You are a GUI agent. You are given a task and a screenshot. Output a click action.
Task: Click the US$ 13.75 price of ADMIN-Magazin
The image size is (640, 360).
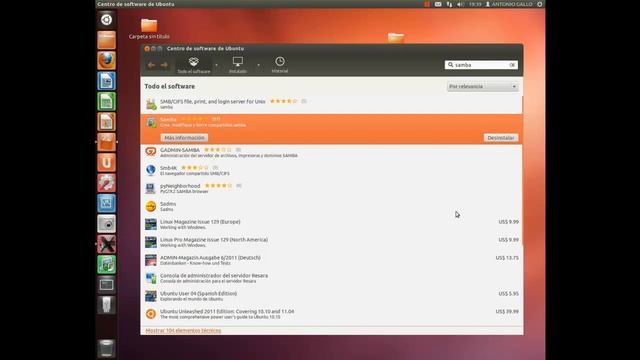(x=507, y=258)
